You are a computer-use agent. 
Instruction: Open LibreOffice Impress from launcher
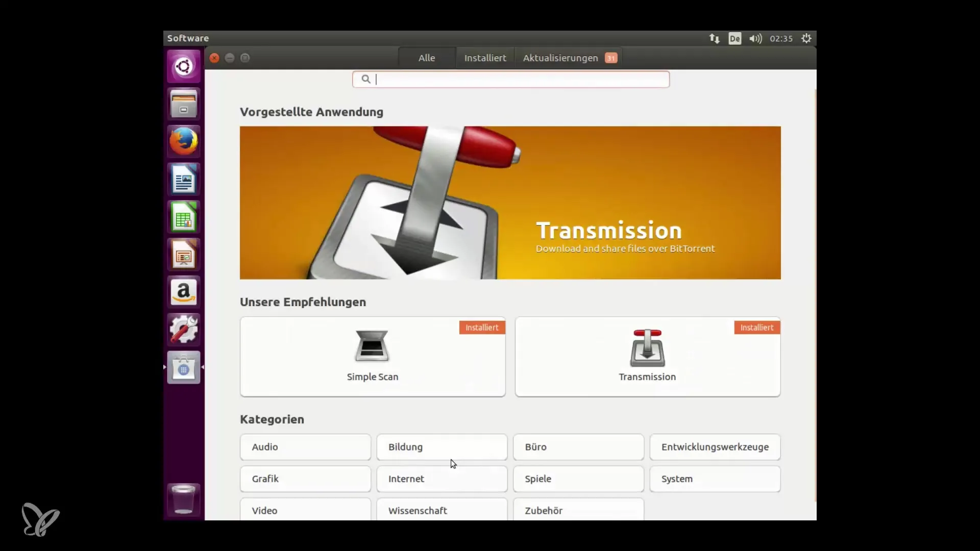pyautogui.click(x=184, y=254)
